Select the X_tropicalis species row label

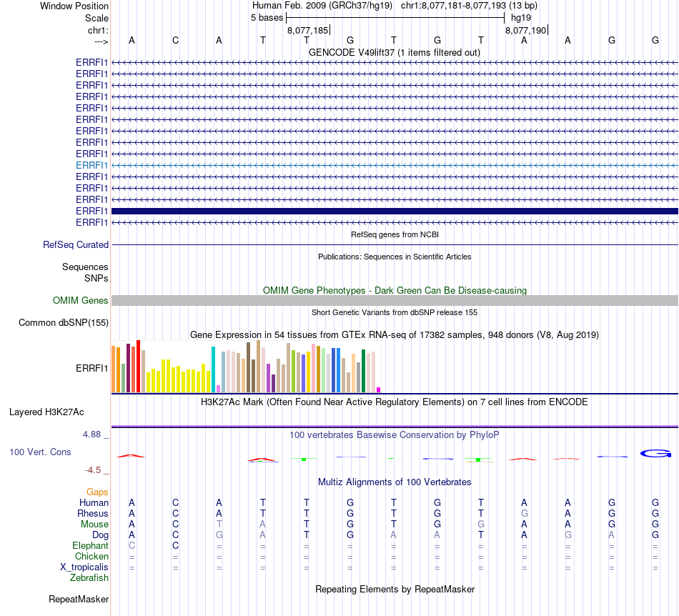click(x=84, y=567)
